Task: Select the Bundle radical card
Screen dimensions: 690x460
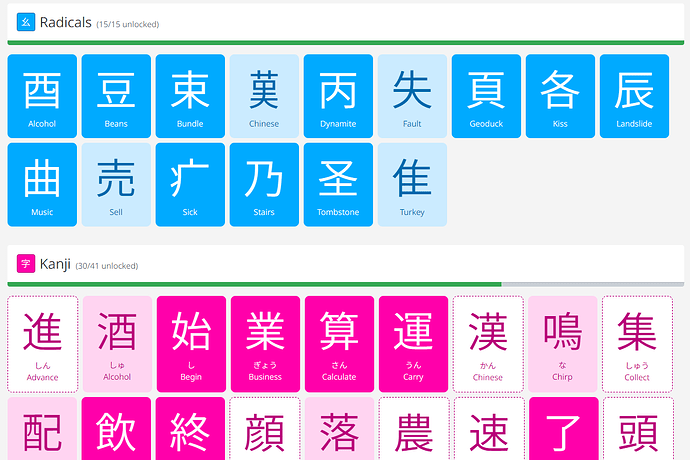Action: point(190,96)
